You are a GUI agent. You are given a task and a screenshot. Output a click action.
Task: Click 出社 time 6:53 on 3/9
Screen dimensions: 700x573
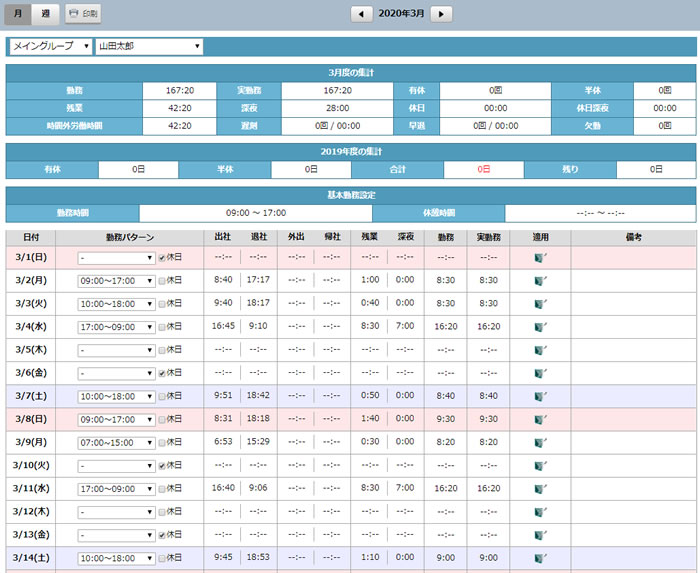tap(223, 442)
